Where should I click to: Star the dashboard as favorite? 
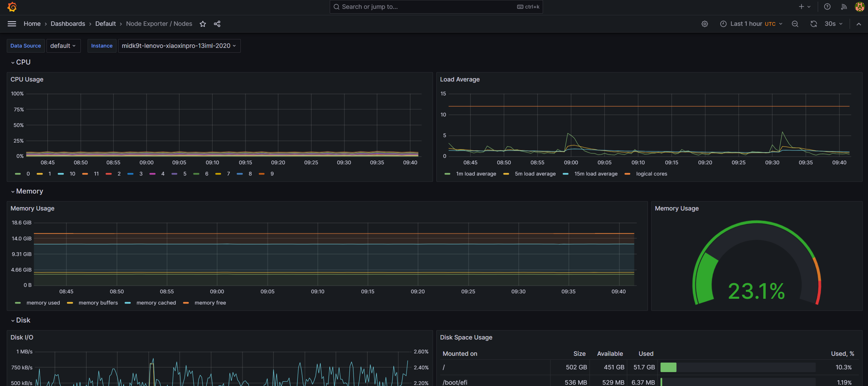[x=203, y=24]
